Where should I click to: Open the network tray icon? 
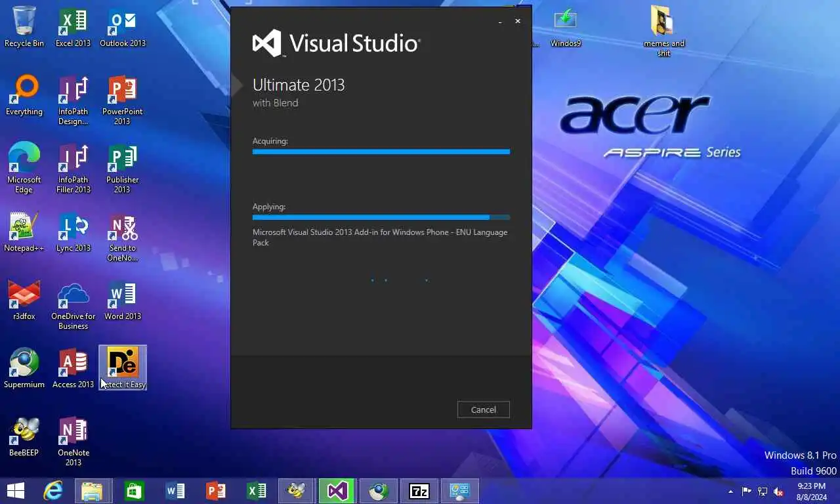(x=763, y=492)
